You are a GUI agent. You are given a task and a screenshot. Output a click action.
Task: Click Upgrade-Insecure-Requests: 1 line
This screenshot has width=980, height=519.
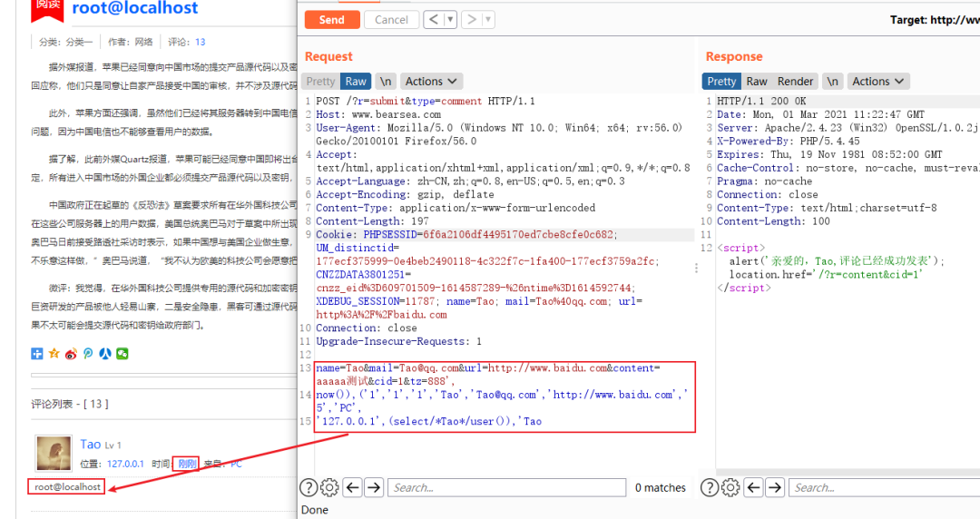(398, 341)
